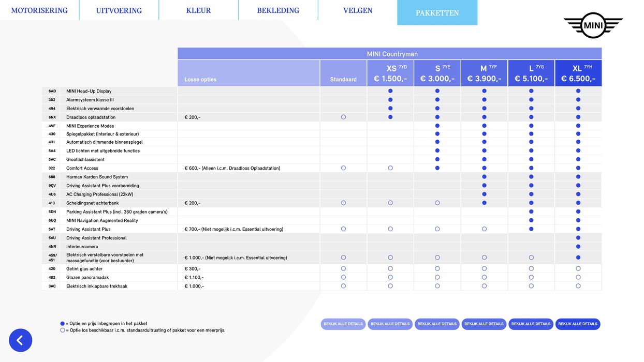This screenshot has height=362, width=644.
Task: Open the Bekleding tab
Action: (x=278, y=10)
